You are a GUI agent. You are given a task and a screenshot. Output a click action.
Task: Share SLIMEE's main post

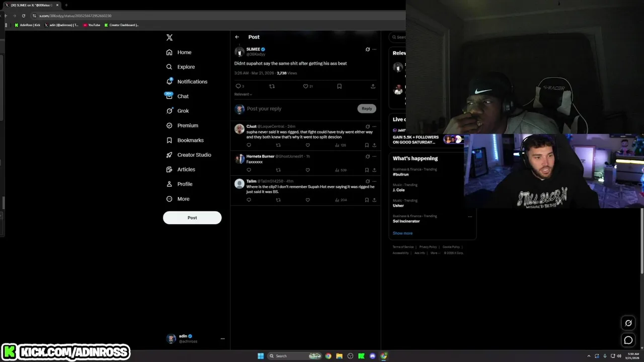pyautogui.click(x=373, y=86)
